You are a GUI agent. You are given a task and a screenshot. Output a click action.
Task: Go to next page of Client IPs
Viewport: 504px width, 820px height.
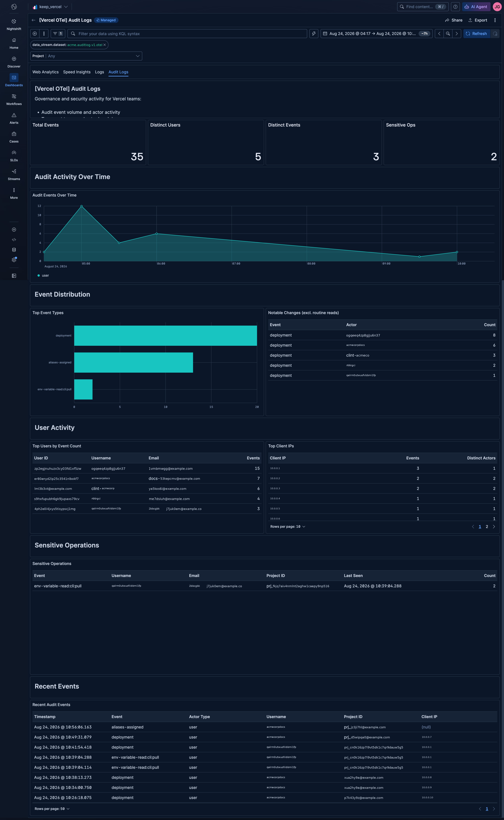click(494, 526)
